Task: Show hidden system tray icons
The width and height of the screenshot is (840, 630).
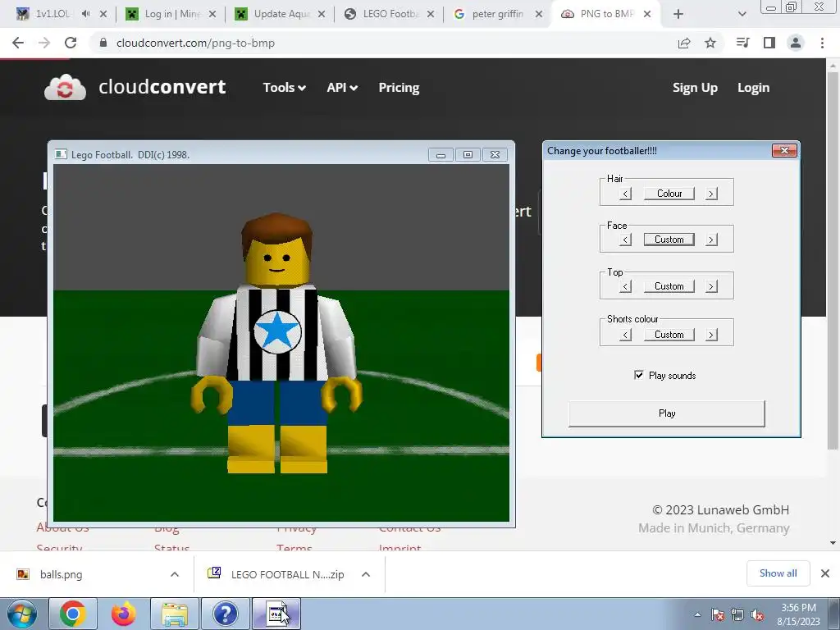Action: [697, 614]
